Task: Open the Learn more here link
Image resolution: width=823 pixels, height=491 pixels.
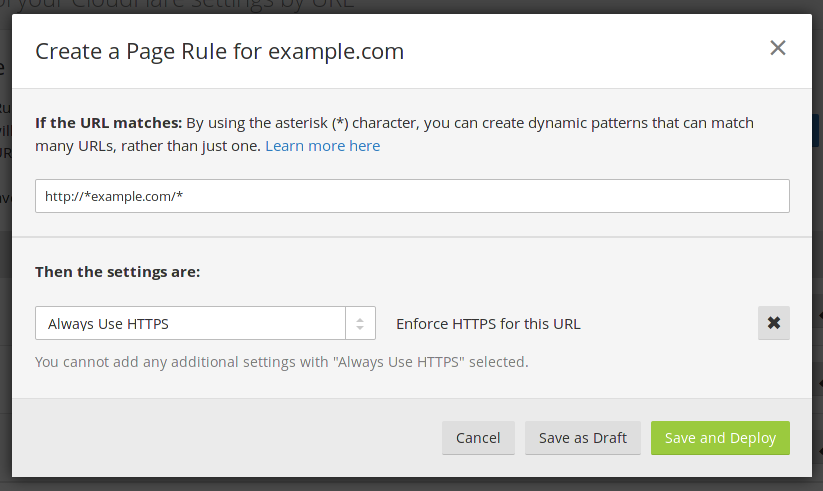Action: pyautogui.click(x=322, y=146)
